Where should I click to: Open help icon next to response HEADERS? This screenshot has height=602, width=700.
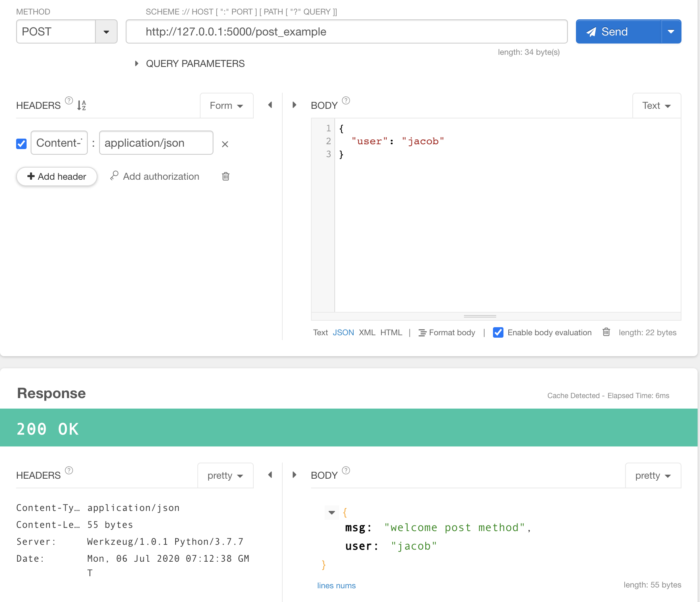click(69, 470)
